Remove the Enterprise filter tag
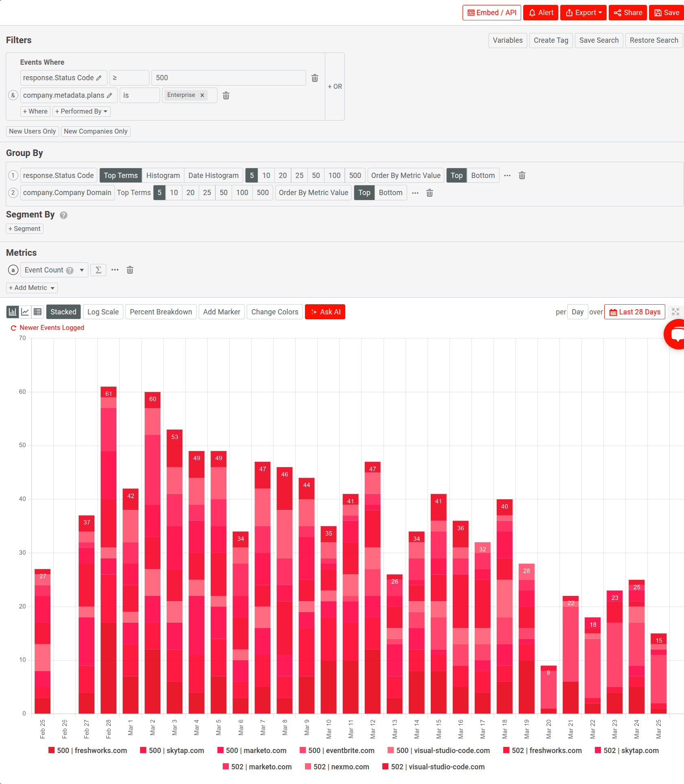The width and height of the screenshot is (684, 784). (202, 95)
